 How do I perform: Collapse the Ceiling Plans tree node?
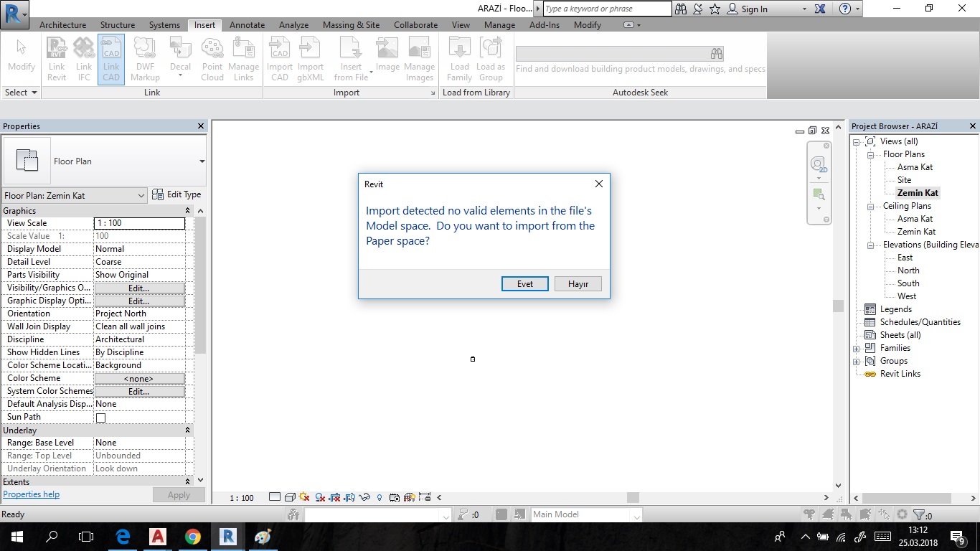[871, 206]
